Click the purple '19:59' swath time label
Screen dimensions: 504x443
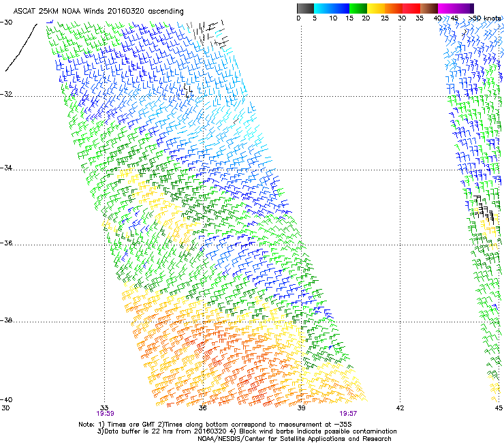(105, 414)
